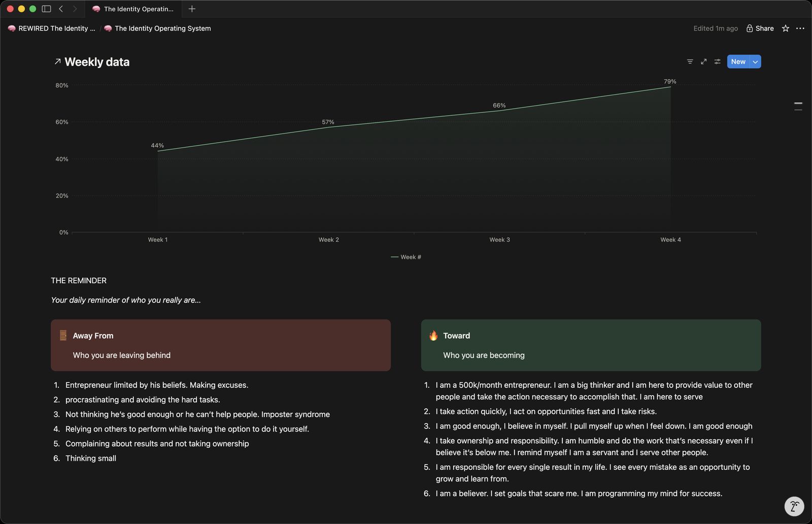Image resolution: width=812 pixels, height=524 pixels.
Task: Click 'Who you are becoming' text
Action: 484,355
